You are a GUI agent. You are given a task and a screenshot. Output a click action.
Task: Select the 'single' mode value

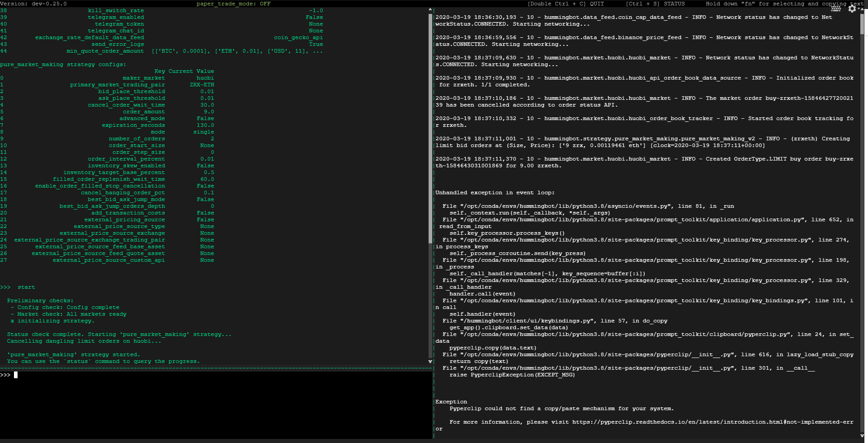point(203,132)
